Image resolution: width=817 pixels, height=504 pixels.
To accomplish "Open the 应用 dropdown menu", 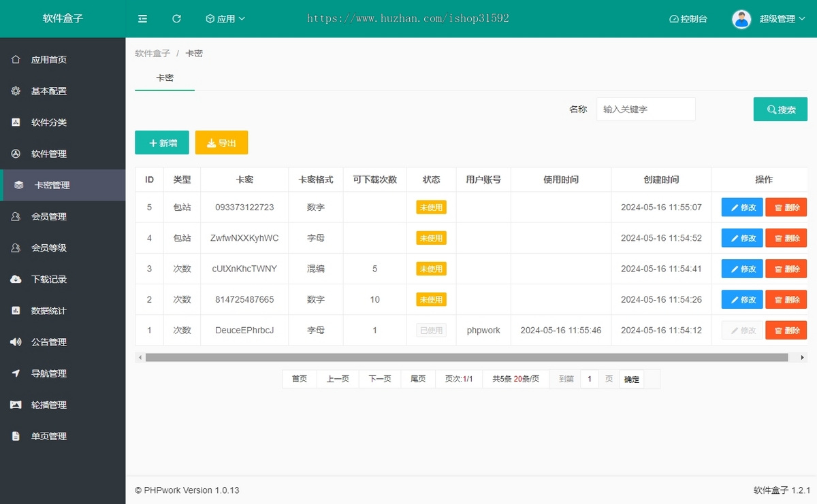I will (x=225, y=19).
